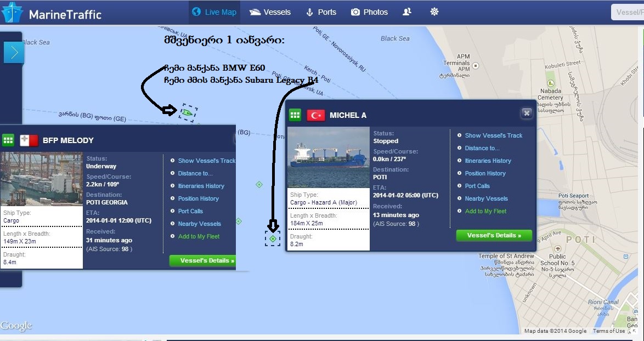644x341 pixels.
Task: Open the Vessels menu
Action: 270,12
